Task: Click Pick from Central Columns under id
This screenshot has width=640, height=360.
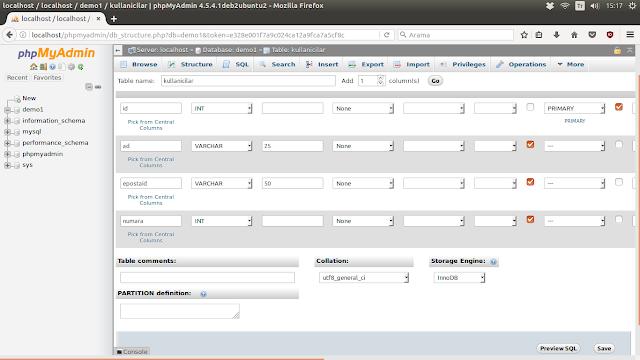Action: (151, 125)
